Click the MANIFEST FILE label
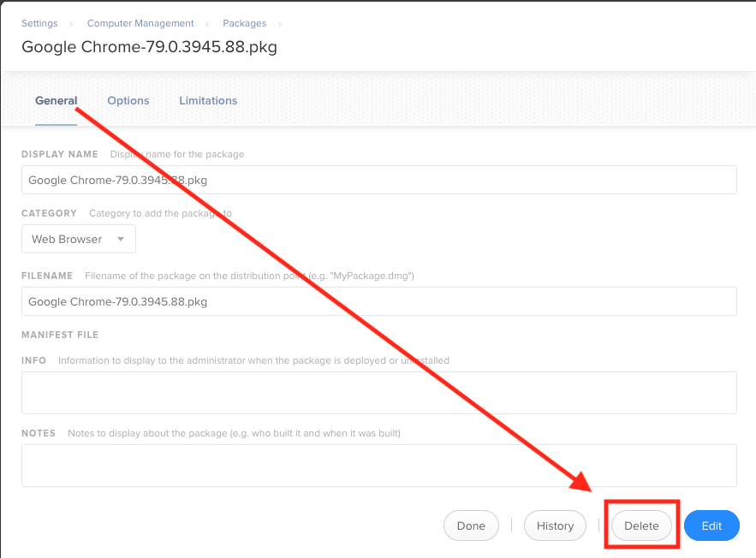Viewport: 756px width, 558px height. [x=60, y=335]
